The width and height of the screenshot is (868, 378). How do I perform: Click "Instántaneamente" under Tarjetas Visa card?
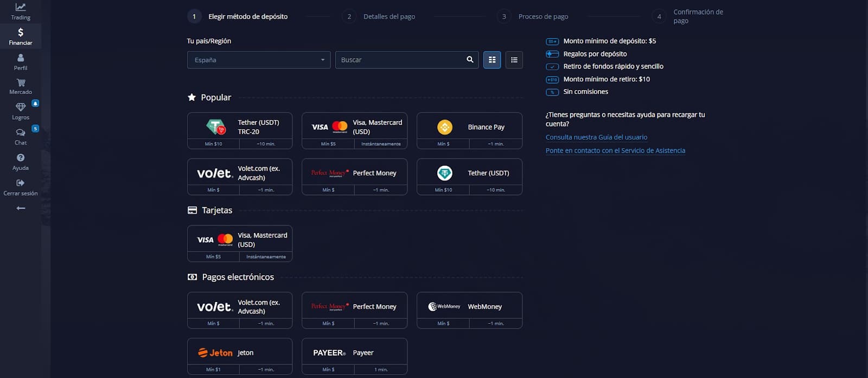(266, 257)
